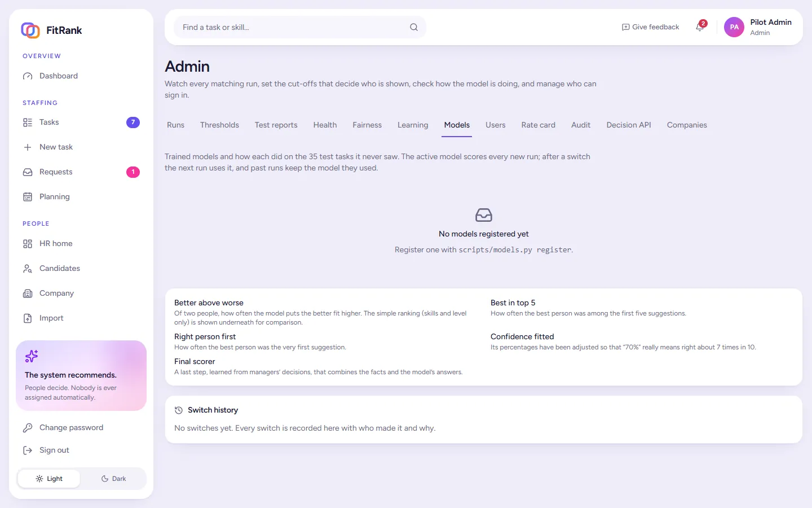Viewport: 812px width, 508px height.
Task: Show the Users tab
Action: [496, 125]
